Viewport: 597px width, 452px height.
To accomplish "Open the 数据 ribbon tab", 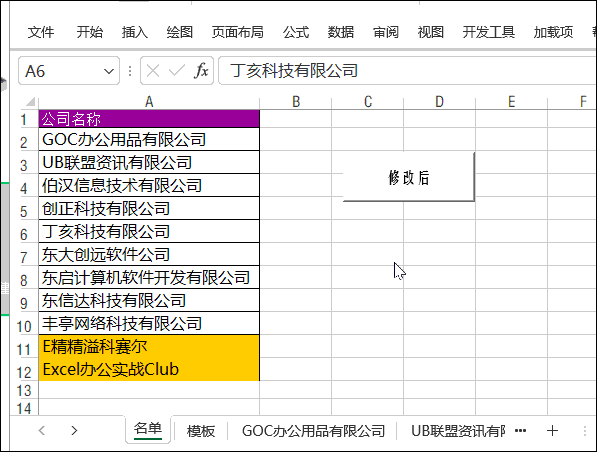I will tap(341, 32).
